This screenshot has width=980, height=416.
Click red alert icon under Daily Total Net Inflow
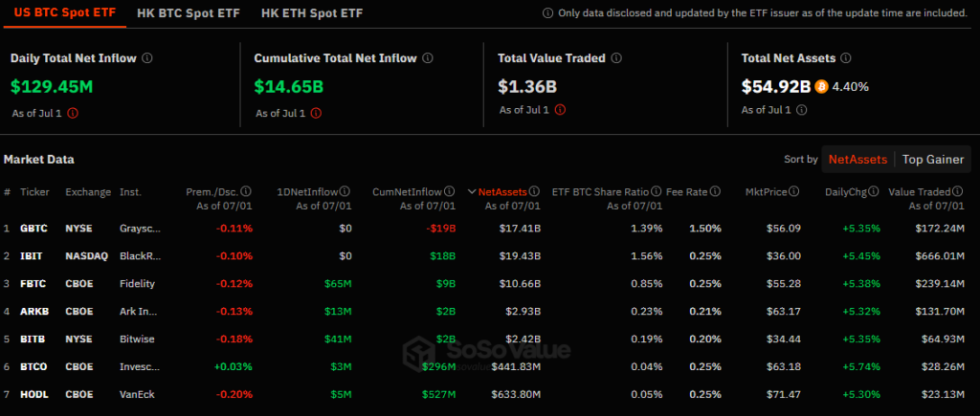click(73, 113)
